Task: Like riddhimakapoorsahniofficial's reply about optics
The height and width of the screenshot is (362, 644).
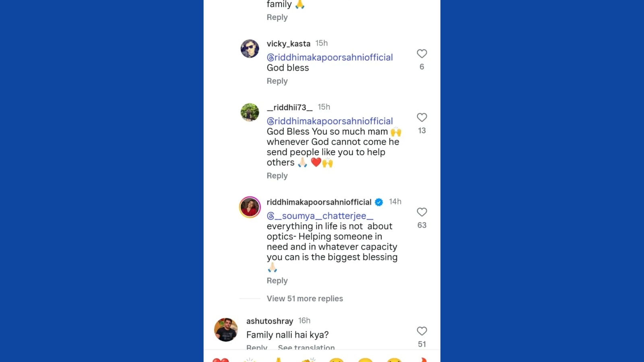Action: click(421, 212)
